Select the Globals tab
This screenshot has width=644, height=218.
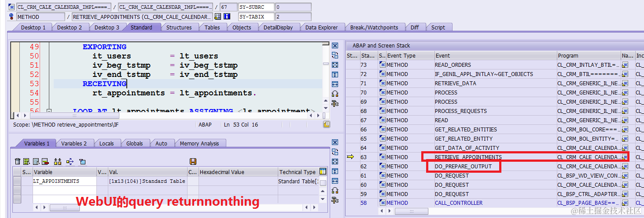coord(134,143)
